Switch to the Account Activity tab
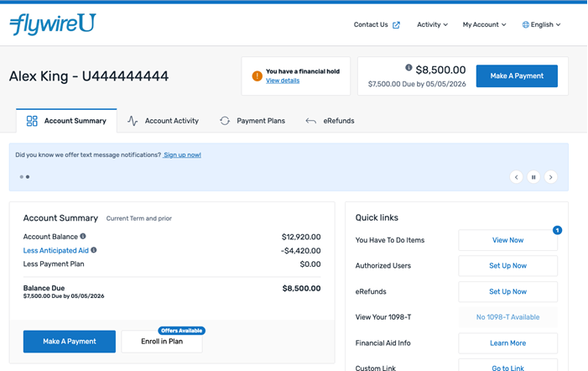 click(x=163, y=121)
